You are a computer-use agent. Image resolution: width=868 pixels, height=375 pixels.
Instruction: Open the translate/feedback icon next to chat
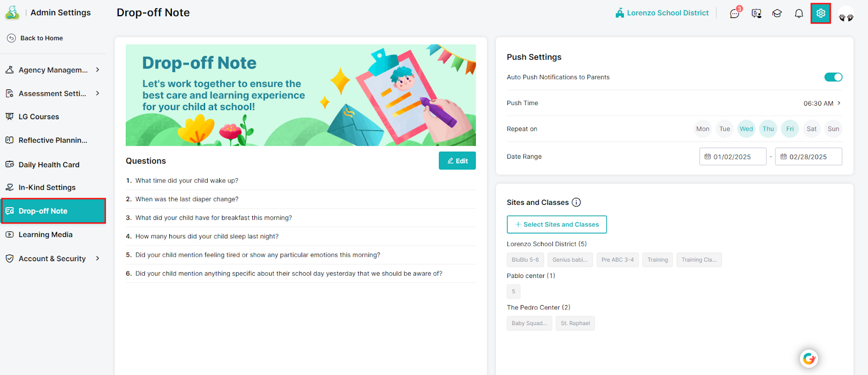756,13
